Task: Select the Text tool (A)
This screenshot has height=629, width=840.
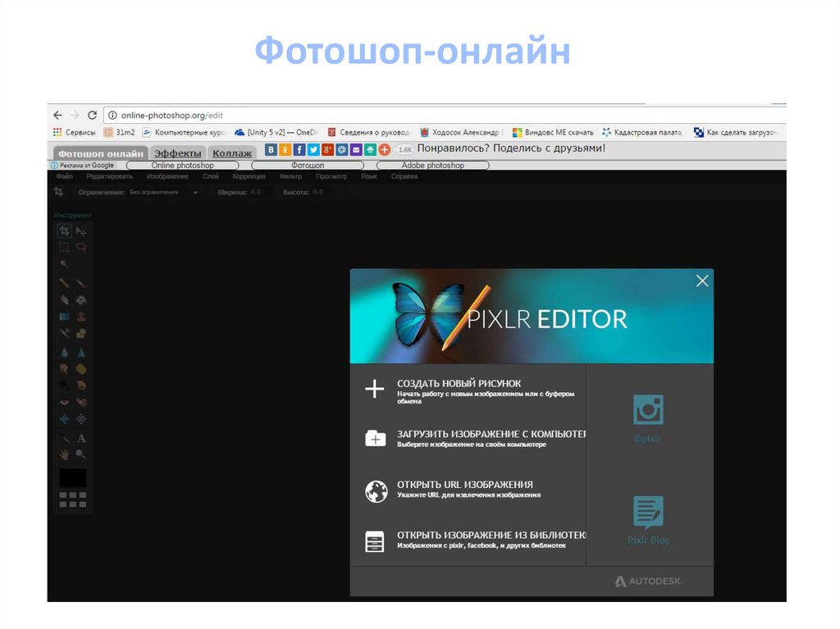Action: click(x=81, y=439)
